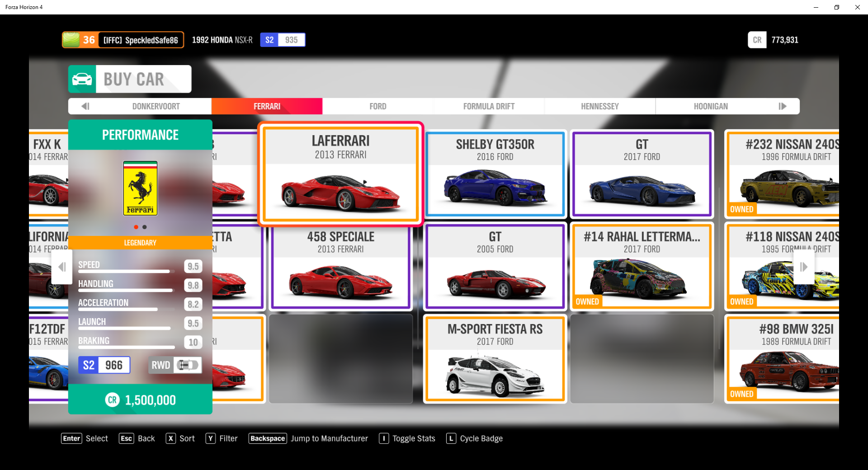
Task: Switch to the Donkervoort manufacturer tab
Action: point(156,106)
